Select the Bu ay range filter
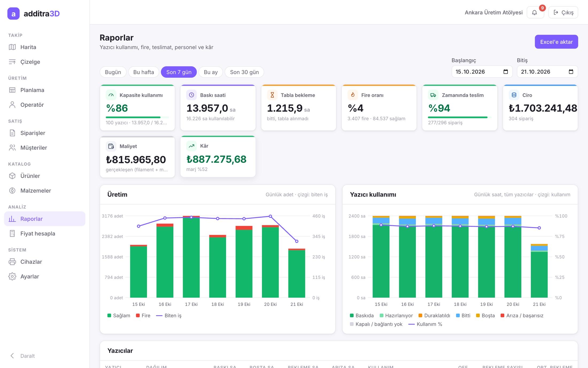Screen dimensions: 588x368 click(x=211, y=72)
